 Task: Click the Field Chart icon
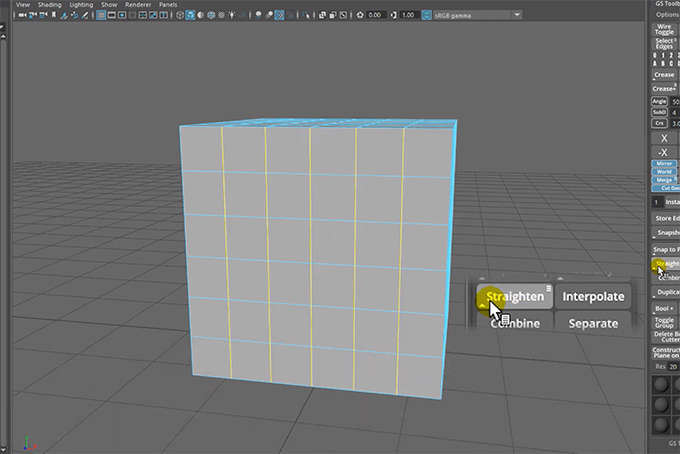pyautogui.click(x=143, y=15)
